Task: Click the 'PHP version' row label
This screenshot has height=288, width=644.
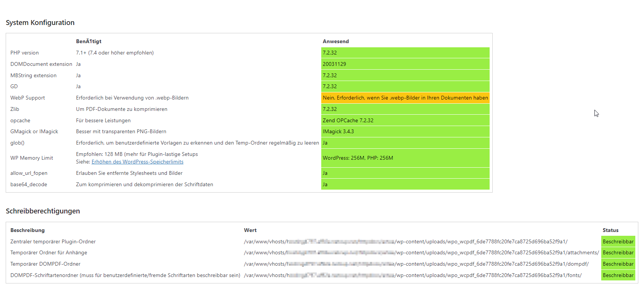Action: pos(25,53)
